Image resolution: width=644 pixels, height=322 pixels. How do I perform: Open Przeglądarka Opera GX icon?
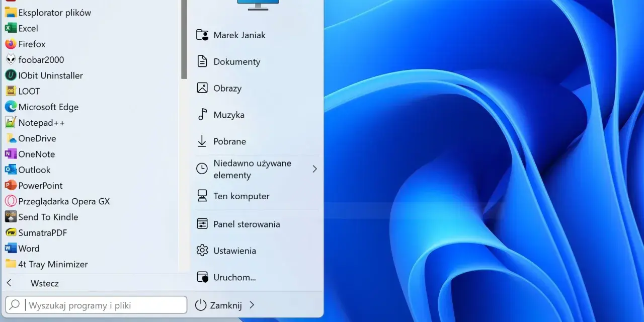coord(11,201)
